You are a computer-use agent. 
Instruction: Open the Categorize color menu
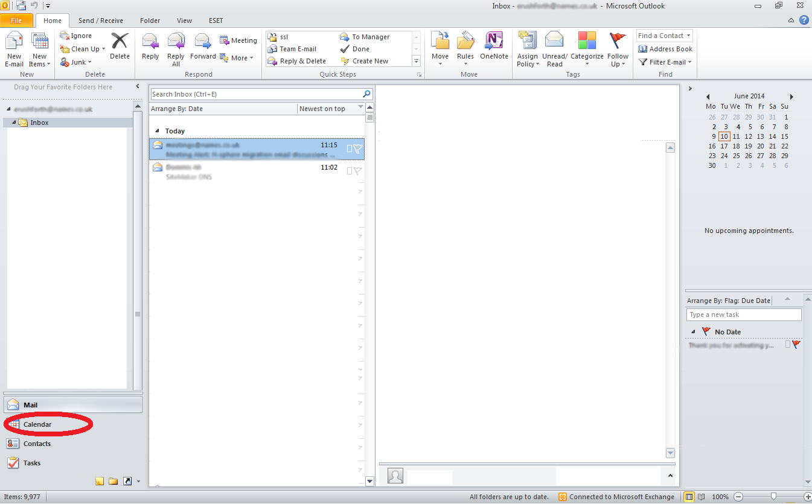[587, 49]
